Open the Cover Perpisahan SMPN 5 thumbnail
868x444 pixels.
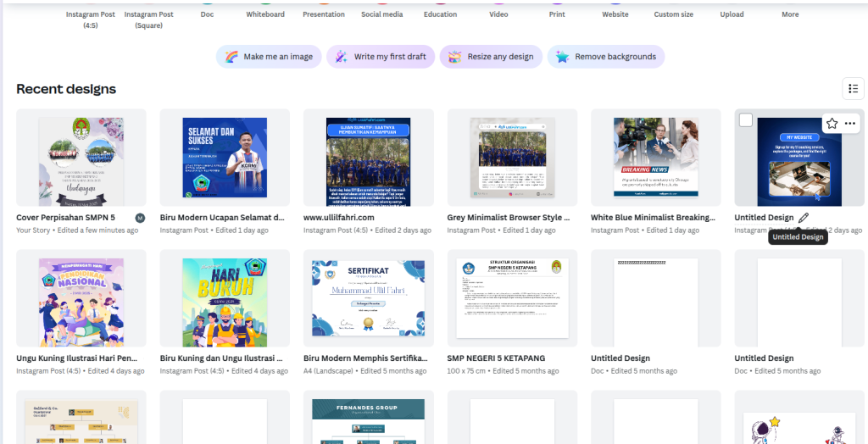[81, 158]
